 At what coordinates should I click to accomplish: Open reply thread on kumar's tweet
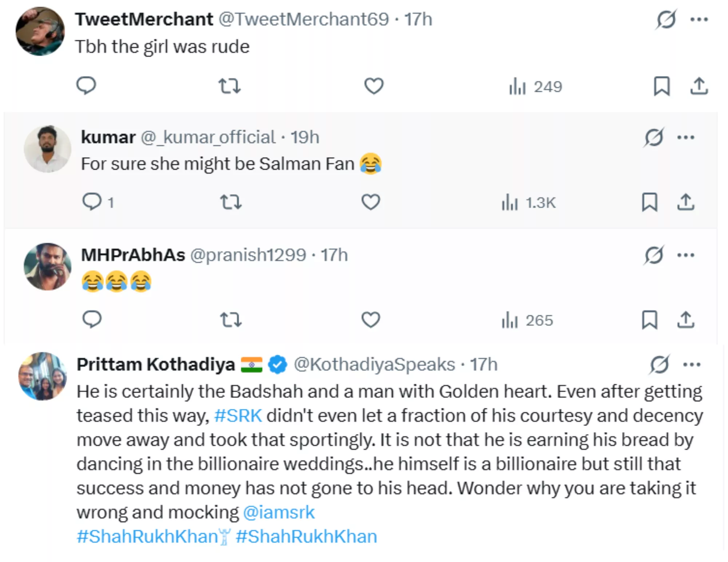[92, 202]
